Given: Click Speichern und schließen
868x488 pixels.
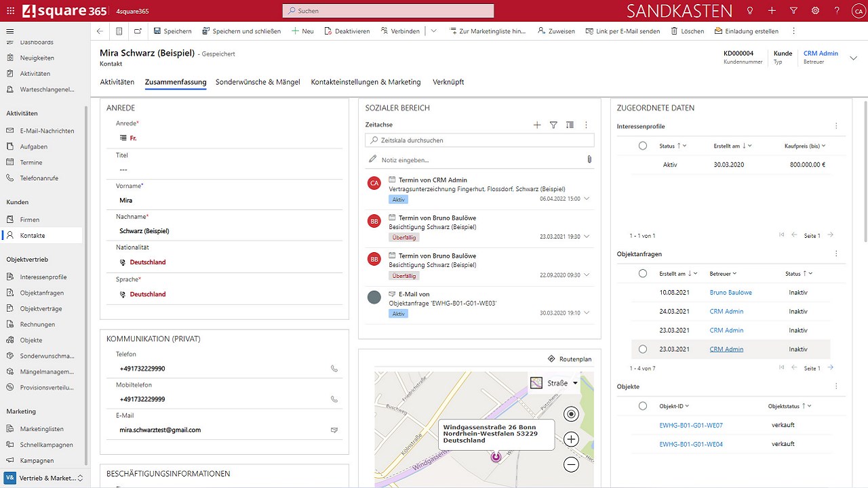Looking at the screenshot, I should [x=241, y=31].
